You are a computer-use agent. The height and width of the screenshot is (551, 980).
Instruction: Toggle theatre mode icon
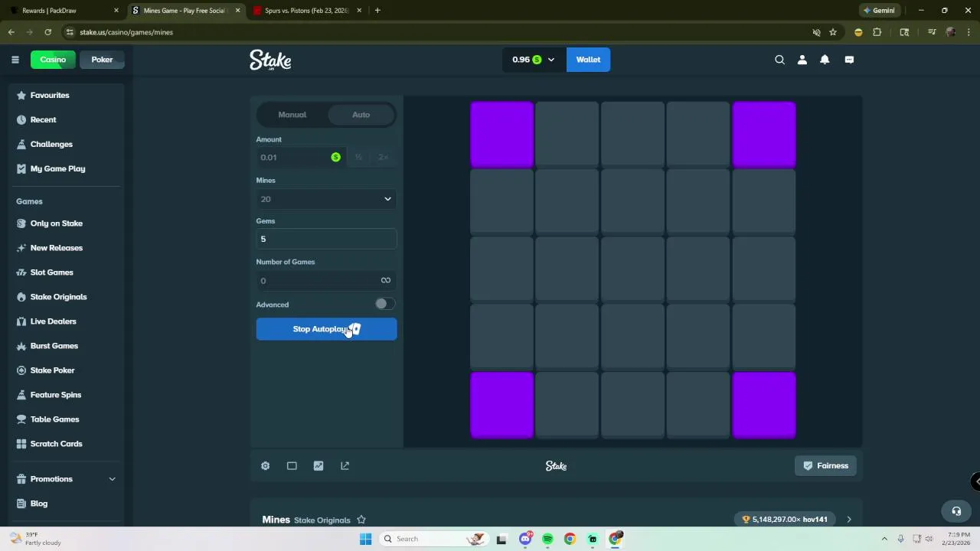coord(292,465)
